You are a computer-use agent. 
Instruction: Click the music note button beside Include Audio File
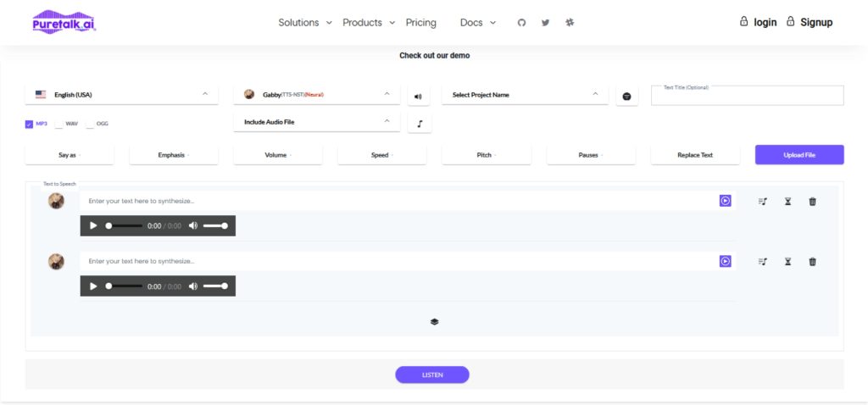tap(420, 124)
